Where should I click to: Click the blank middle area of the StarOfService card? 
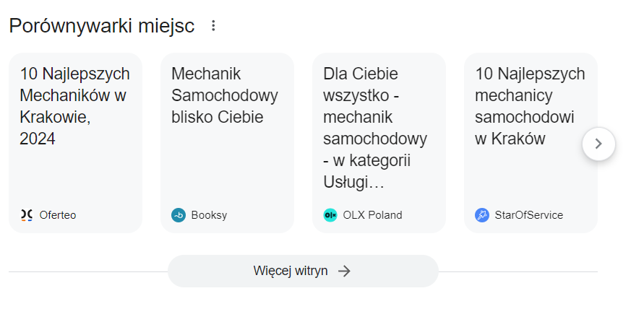pos(531,177)
